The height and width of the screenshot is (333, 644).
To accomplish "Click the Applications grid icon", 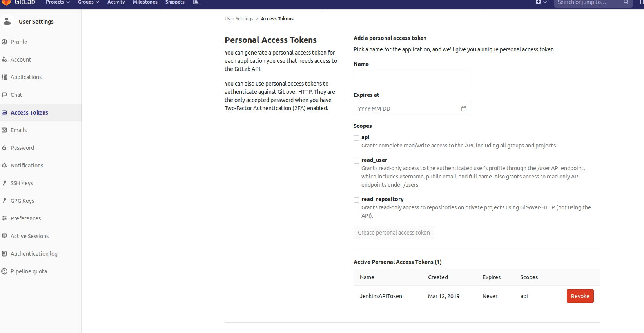I will click(x=4, y=77).
